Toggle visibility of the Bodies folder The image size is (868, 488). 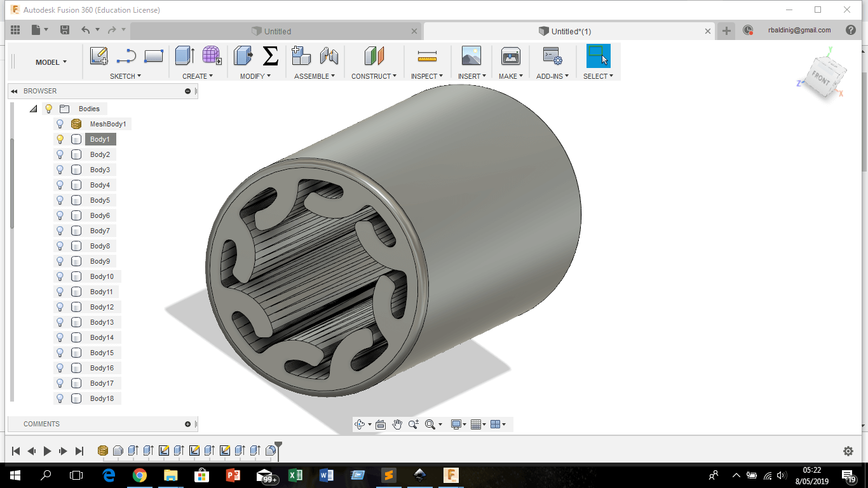click(x=48, y=109)
